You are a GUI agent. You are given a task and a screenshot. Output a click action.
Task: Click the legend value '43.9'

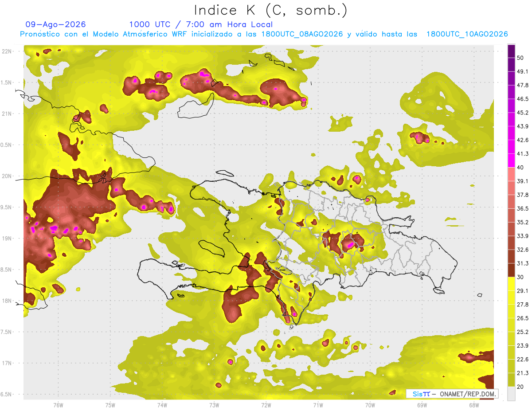click(x=523, y=126)
